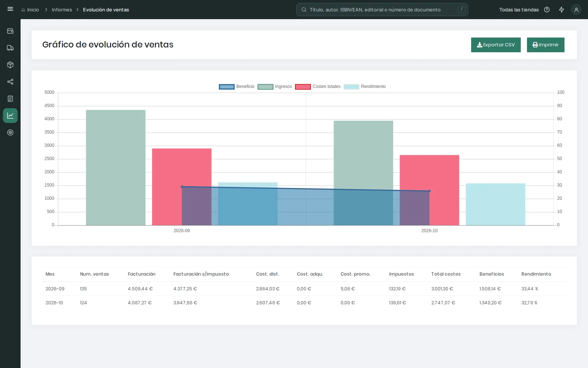The height and width of the screenshot is (368, 588).
Task: Open the document list sidebar icon
Action: click(x=10, y=99)
